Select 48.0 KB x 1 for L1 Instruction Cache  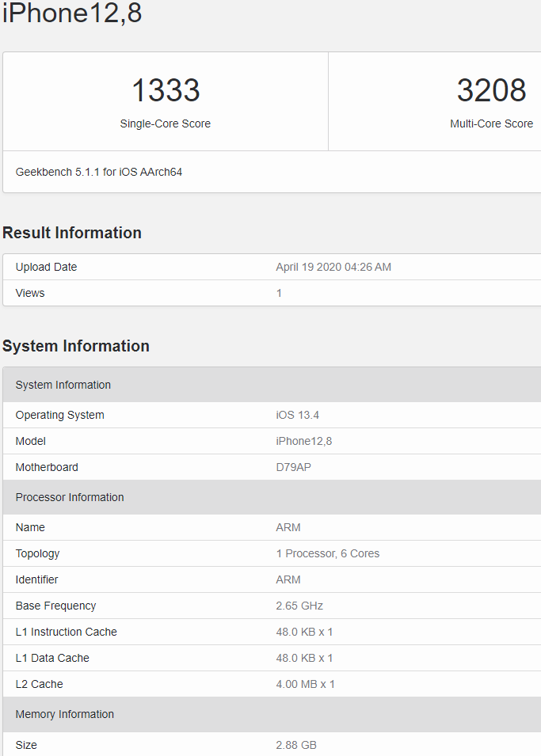pos(304,632)
